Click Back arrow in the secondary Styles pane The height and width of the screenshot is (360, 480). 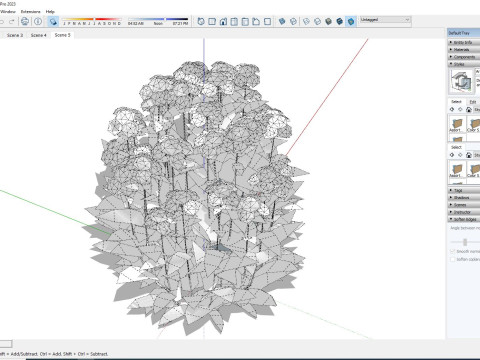click(452, 155)
